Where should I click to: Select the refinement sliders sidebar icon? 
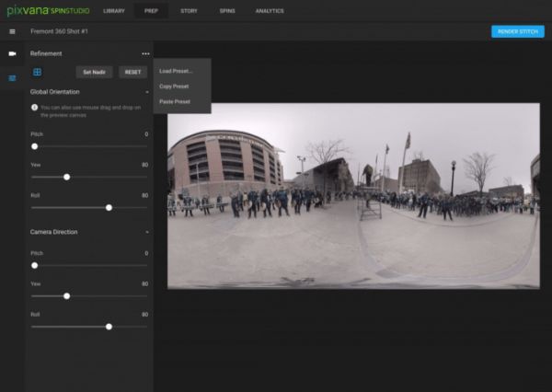(x=12, y=78)
